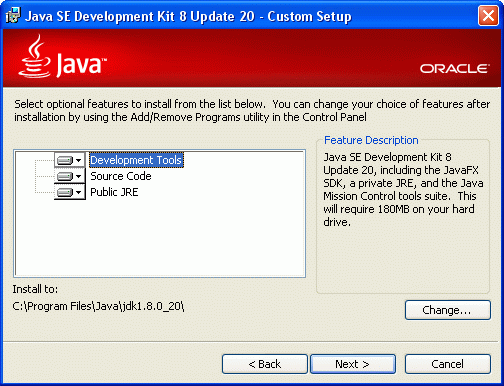The width and height of the screenshot is (504, 386).
Task: Close the Custom Setup window
Action: pyautogui.click(x=488, y=16)
